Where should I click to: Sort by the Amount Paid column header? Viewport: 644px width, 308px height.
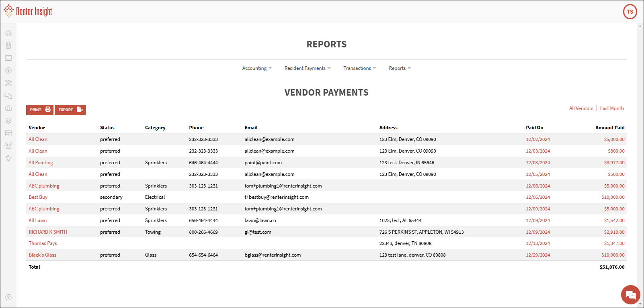610,128
